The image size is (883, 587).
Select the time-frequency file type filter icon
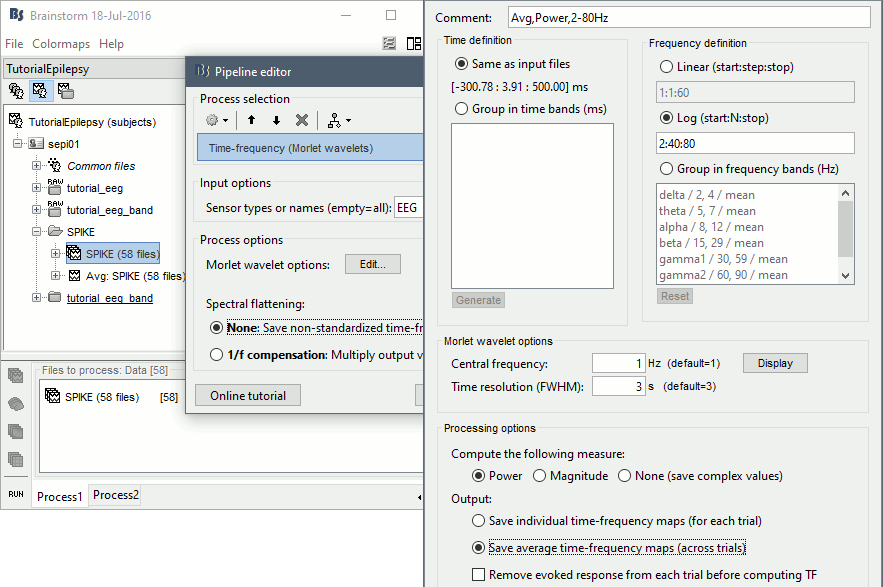[x=16, y=432]
